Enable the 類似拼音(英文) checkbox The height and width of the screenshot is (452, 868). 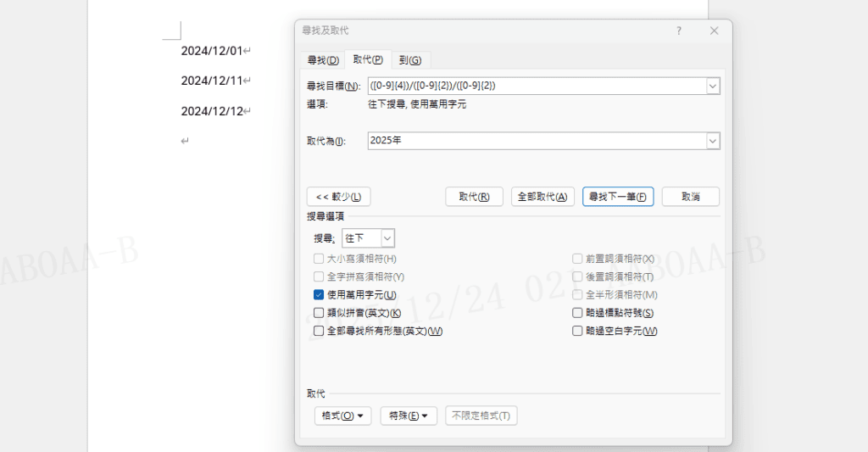tap(319, 313)
